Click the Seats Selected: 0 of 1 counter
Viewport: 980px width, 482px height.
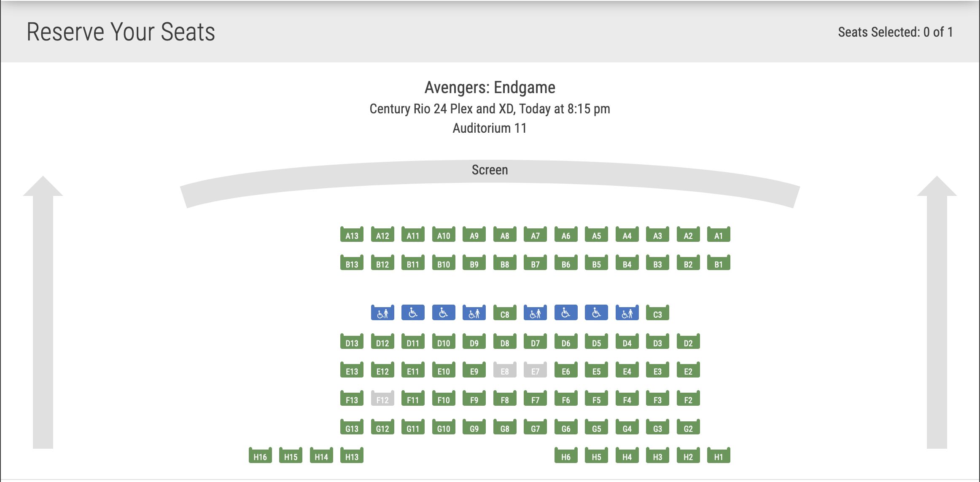895,32
